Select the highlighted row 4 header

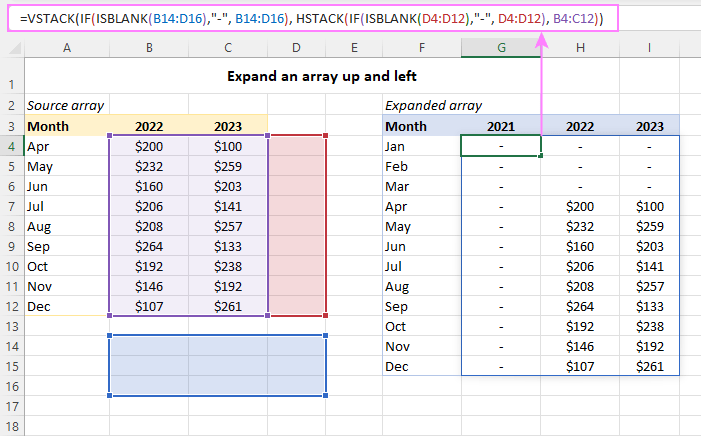coord(12,146)
